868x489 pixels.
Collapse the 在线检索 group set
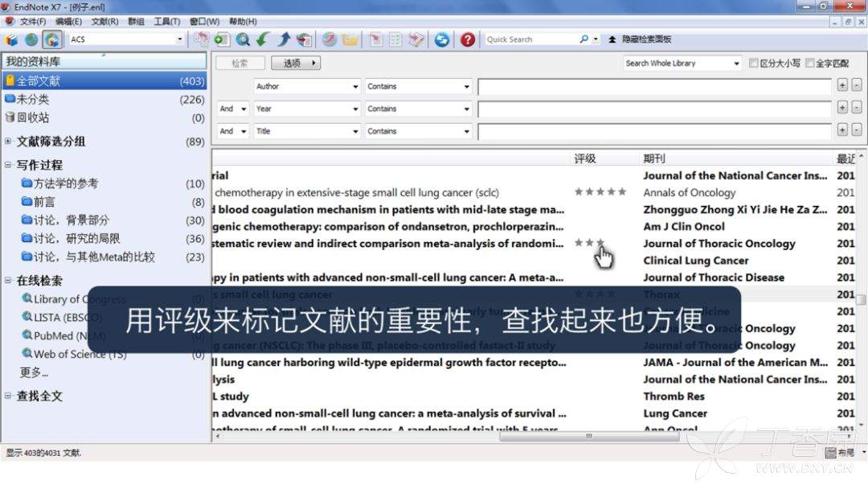[8, 280]
